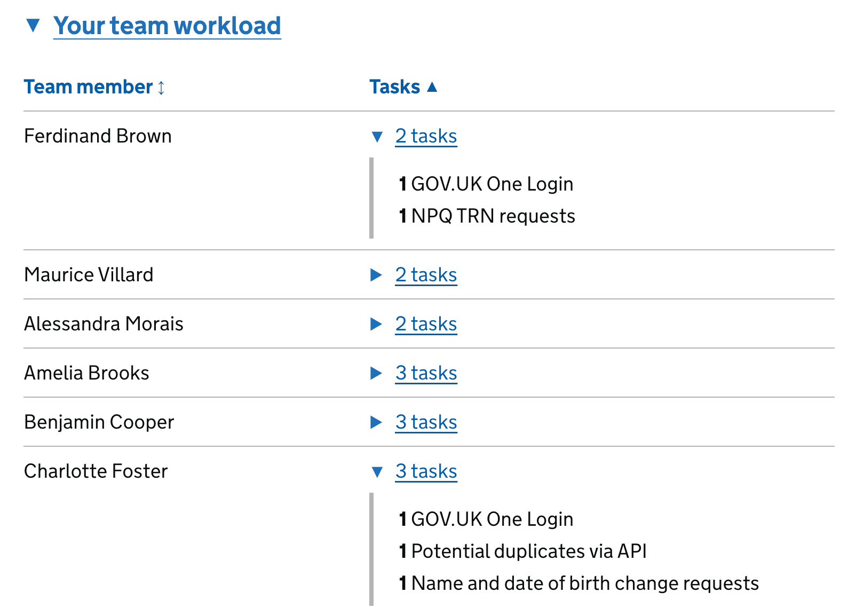Expand Alessandra Morais's tasks triangle

(376, 324)
